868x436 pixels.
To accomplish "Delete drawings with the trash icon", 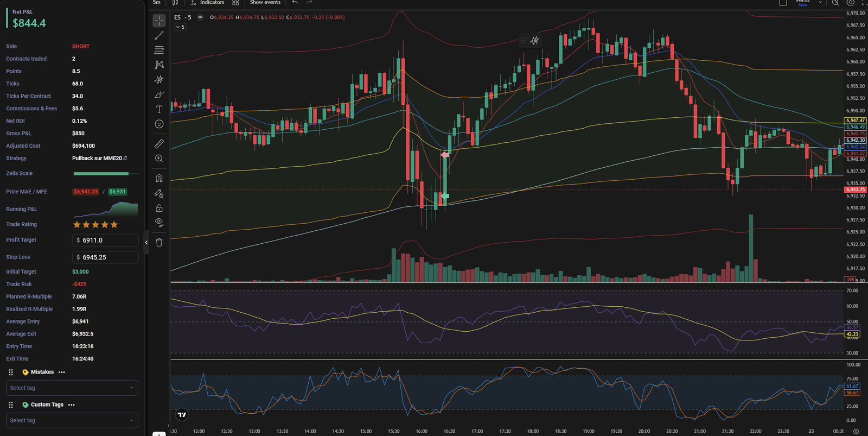I will 159,243.
